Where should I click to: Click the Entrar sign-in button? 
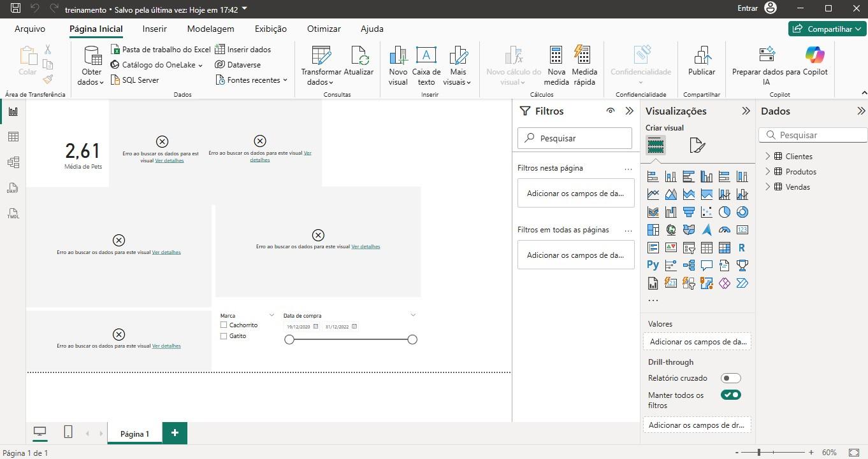(757, 8)
